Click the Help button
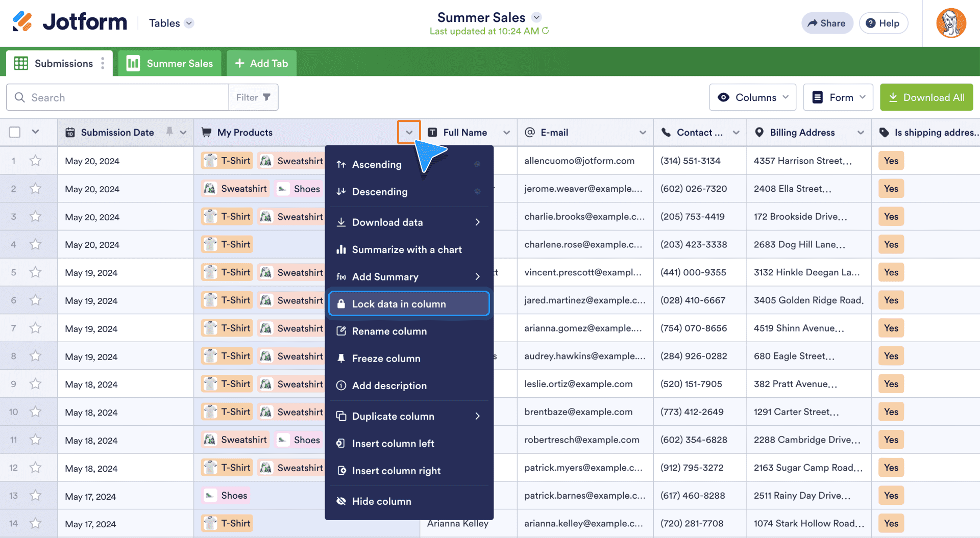 pyautogui.click(x=883, y=23)
